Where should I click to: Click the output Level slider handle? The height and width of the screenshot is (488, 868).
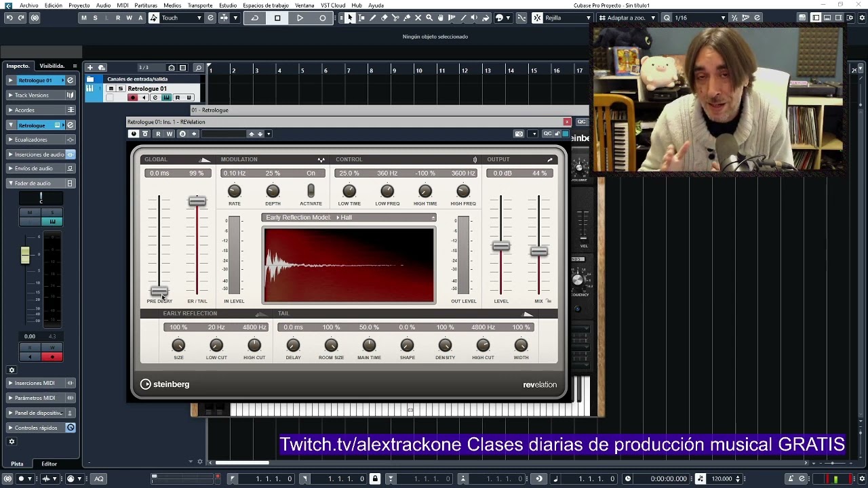500,246
